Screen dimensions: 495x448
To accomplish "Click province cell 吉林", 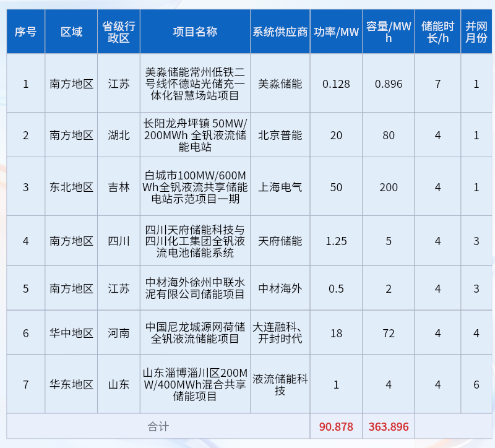I will [x=119, y=187].
